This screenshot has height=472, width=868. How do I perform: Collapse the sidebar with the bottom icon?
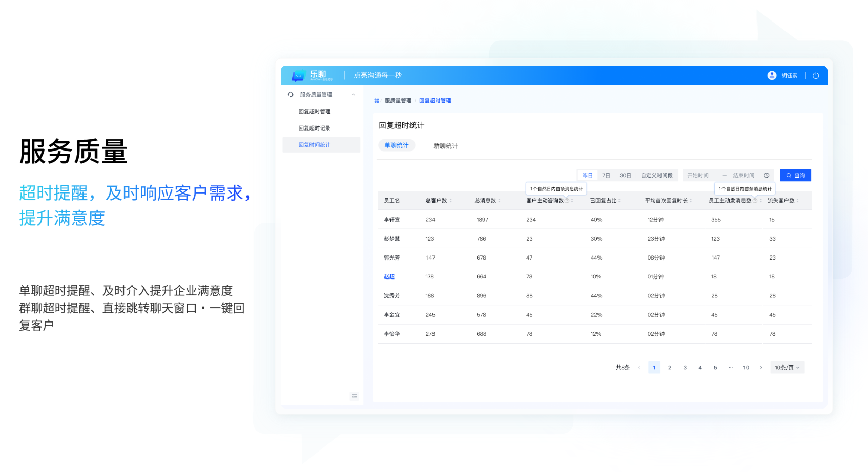(354, 396)
